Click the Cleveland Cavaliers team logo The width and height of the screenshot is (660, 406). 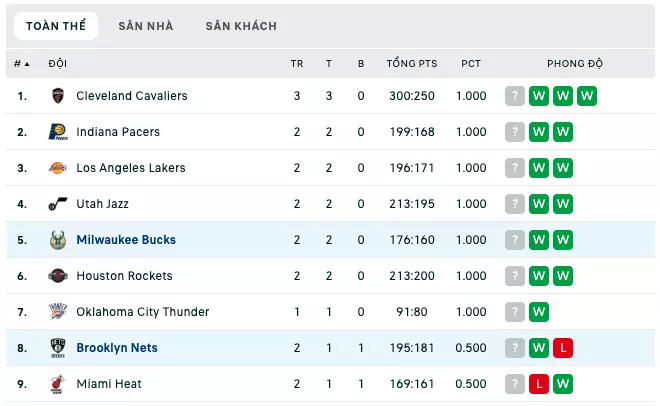click(58, 96)
